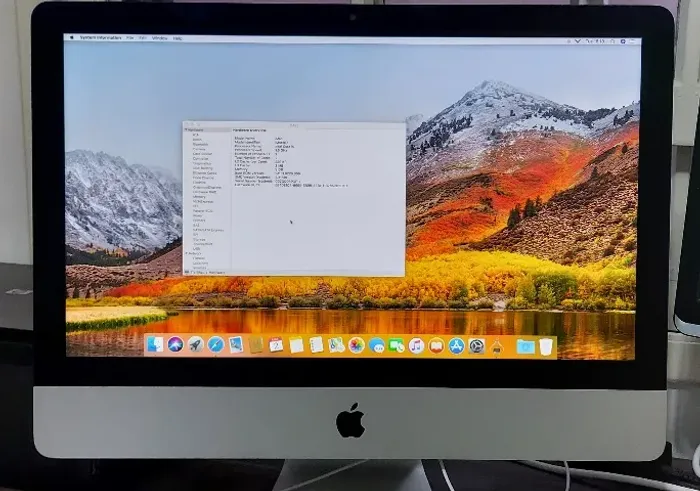Collapse the Network section in sidebar

point(186,254)
